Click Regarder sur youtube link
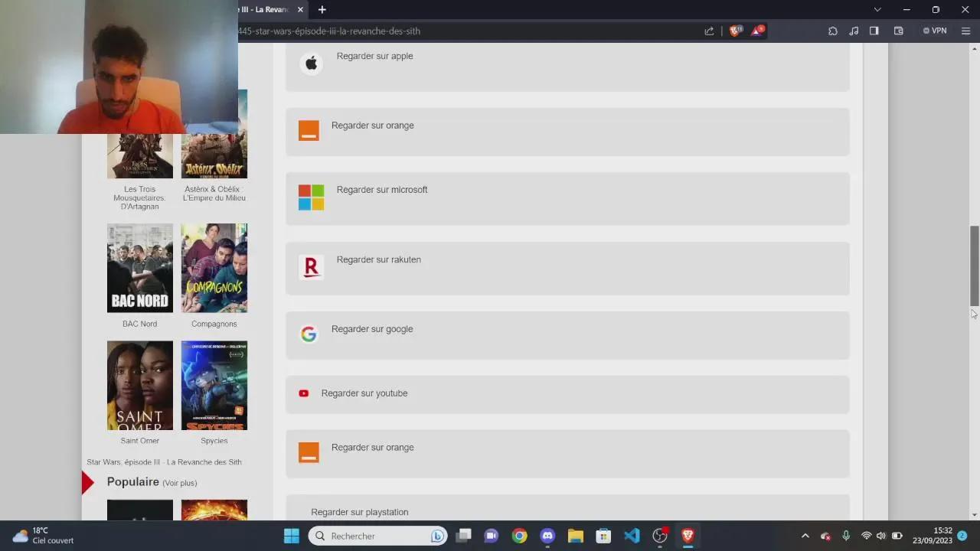The image size is (980, 551). [x=364, y=393]
